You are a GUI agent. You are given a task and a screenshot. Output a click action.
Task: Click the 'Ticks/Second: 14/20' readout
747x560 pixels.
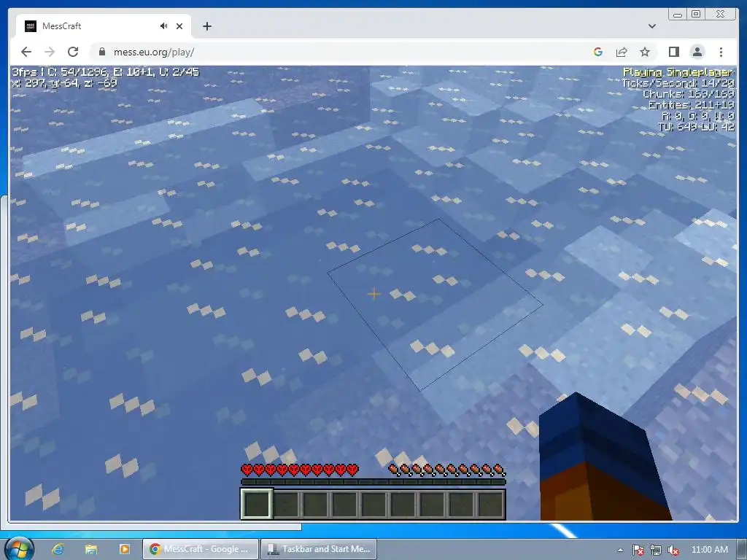coord(678,83)
